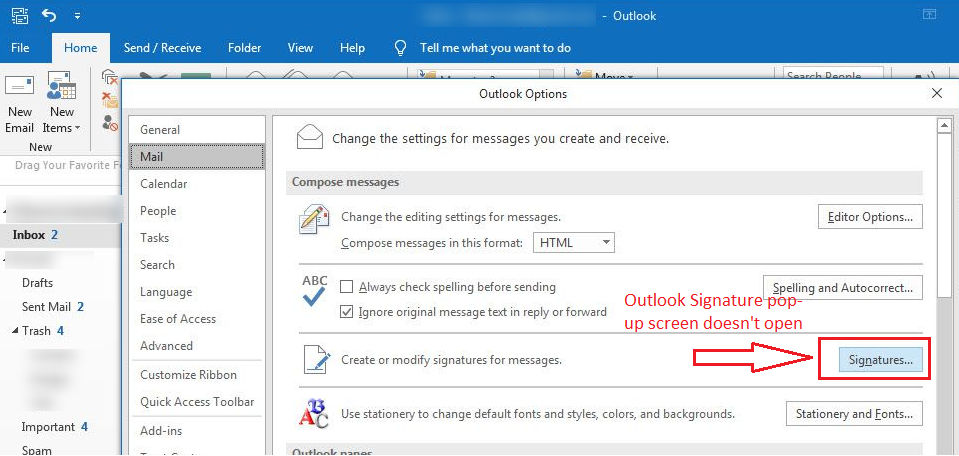The image size is (959, 456).
Task: Click the New Email icon
Action: [20, 88]
